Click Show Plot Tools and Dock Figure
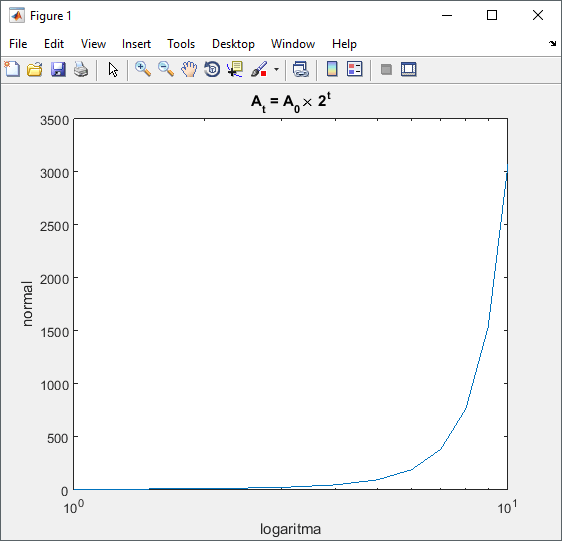This screenshot has height=541, width=562. coord(409,69)
